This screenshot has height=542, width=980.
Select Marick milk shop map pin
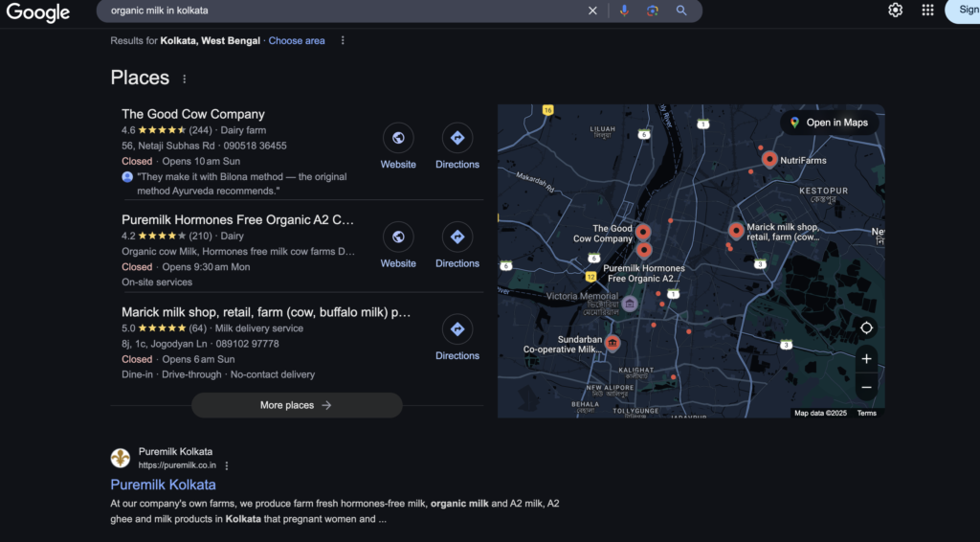pos(736,231)
